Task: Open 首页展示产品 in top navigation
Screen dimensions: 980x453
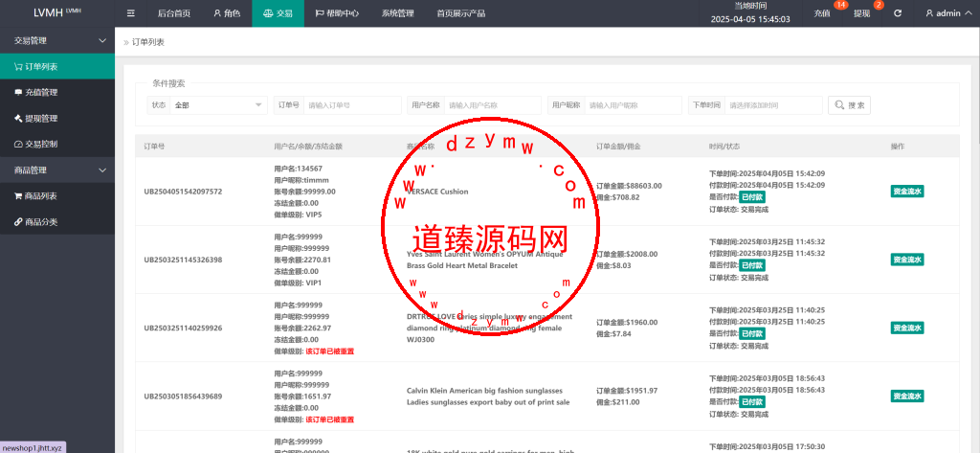Action: point(460,13)
